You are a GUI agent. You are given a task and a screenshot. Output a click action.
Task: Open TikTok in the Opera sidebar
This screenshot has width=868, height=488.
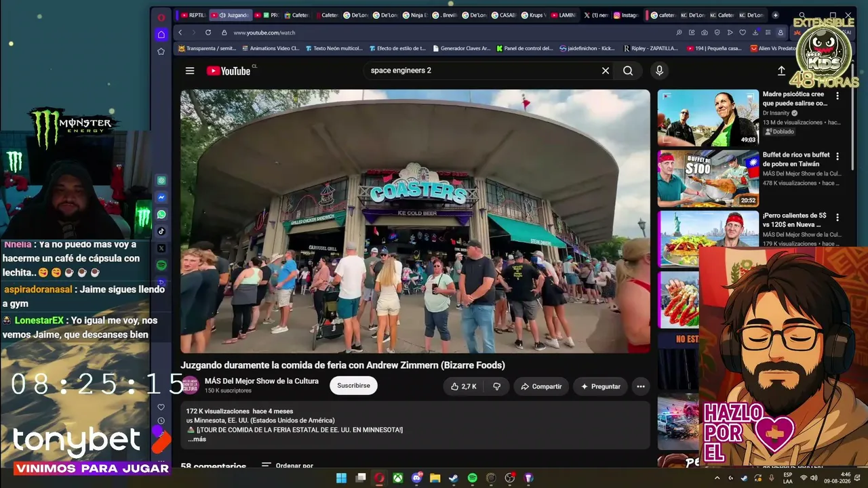pyautogui.click(x=161, y=231)
